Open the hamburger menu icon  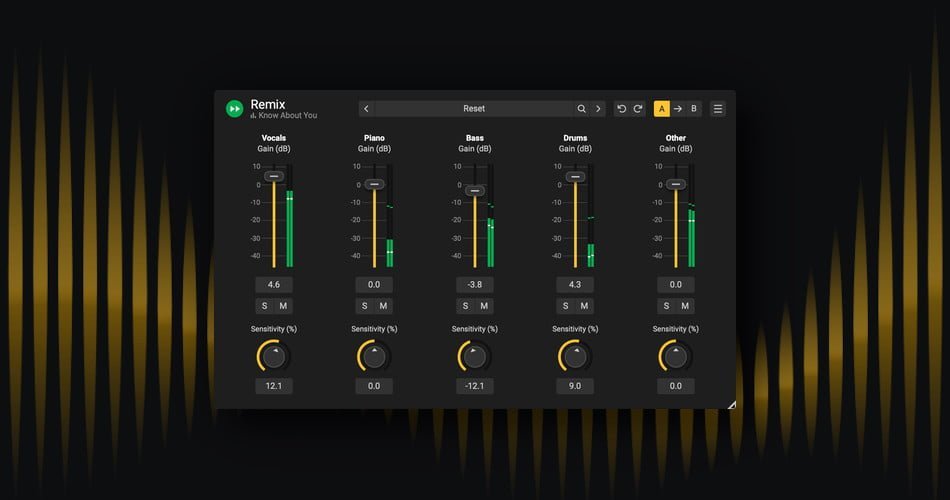tap(717, 109)
